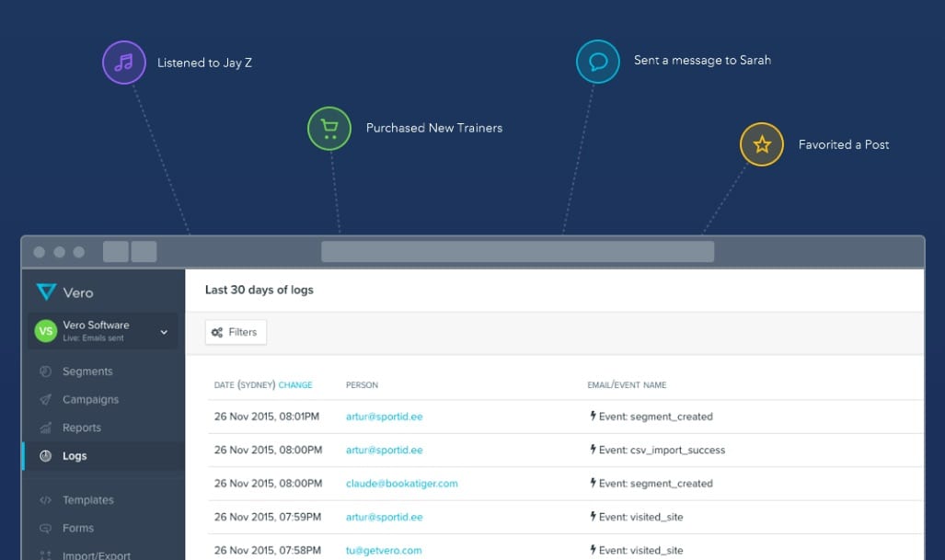Click the EMAIL/EVENT NAME column header

click(627, 384)
